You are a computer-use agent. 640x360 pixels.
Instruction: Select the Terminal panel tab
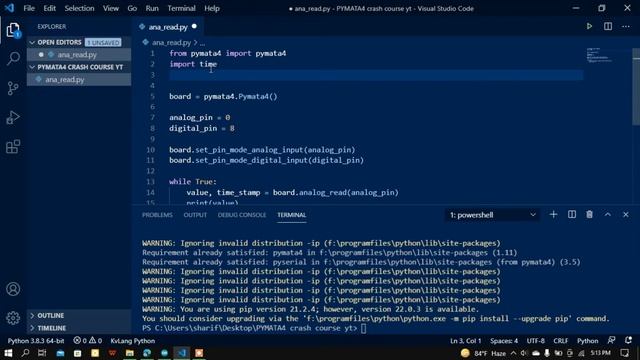[291, 215]
